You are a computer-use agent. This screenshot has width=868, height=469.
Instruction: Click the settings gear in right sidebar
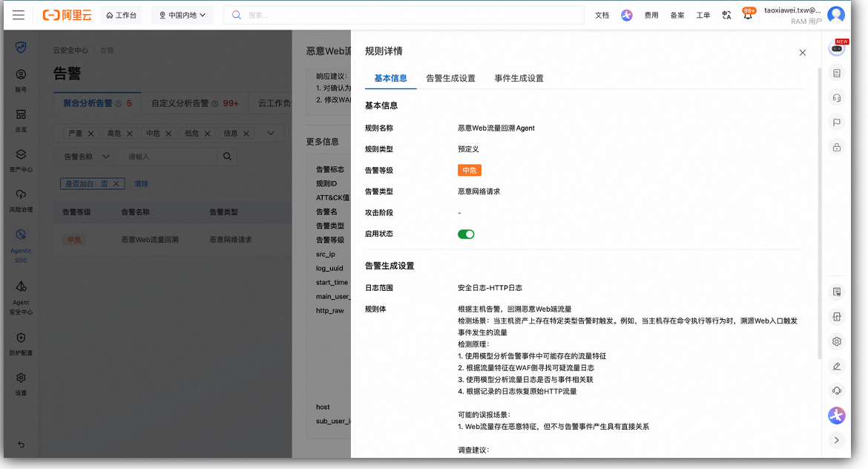[837, 341]
